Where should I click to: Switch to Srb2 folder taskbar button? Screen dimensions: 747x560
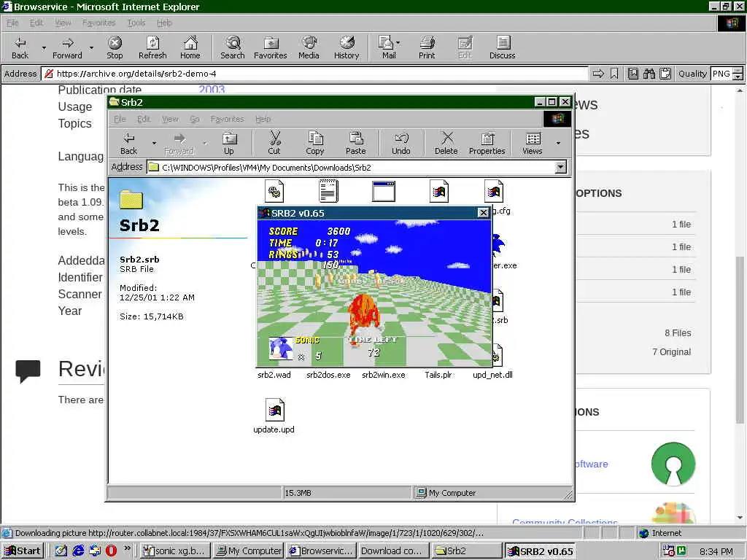pos(466,551)
